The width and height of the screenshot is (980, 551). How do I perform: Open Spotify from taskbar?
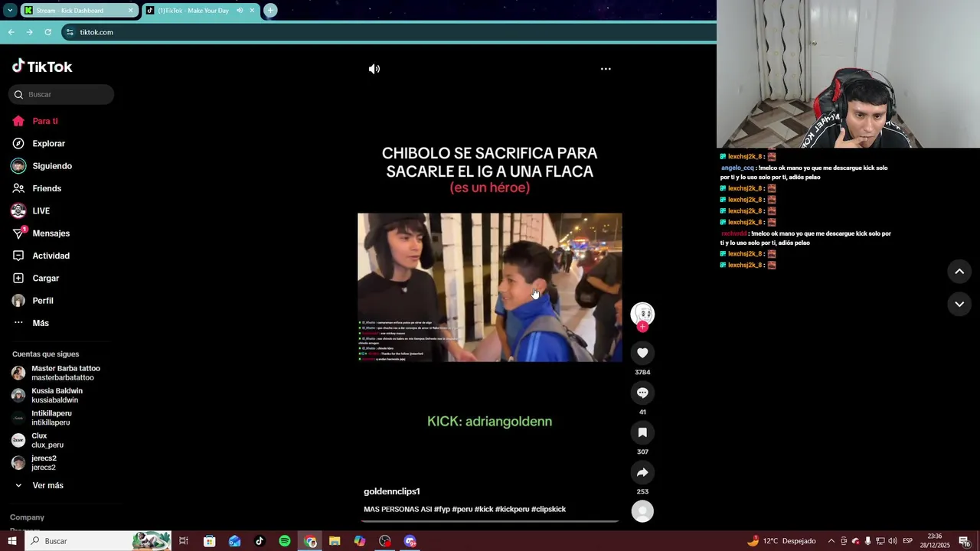[285, 541]
